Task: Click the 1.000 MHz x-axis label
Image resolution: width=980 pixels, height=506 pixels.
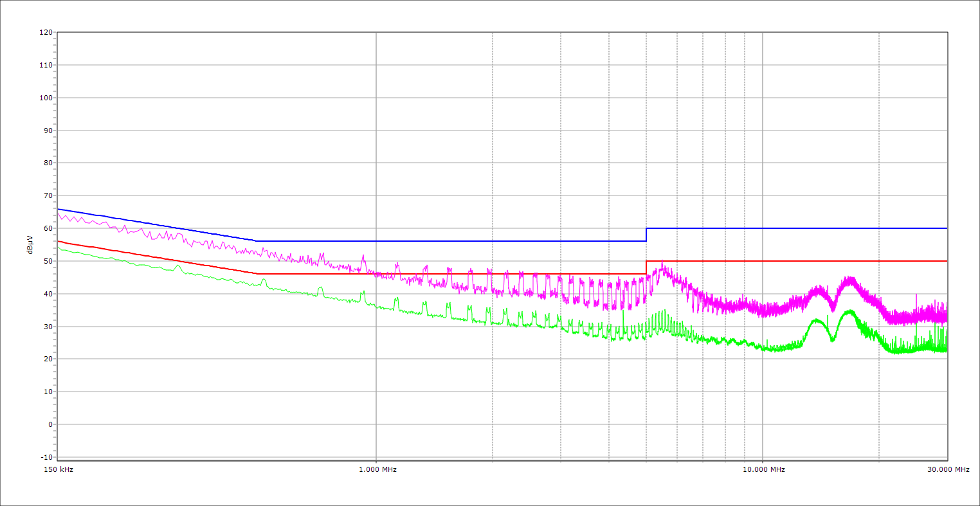Action: tap(377, 469)
